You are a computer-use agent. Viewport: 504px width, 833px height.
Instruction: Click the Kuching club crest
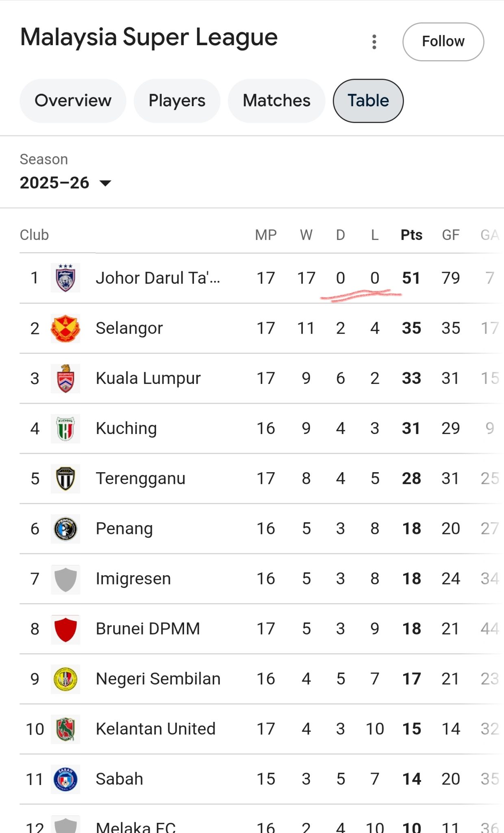65,428
